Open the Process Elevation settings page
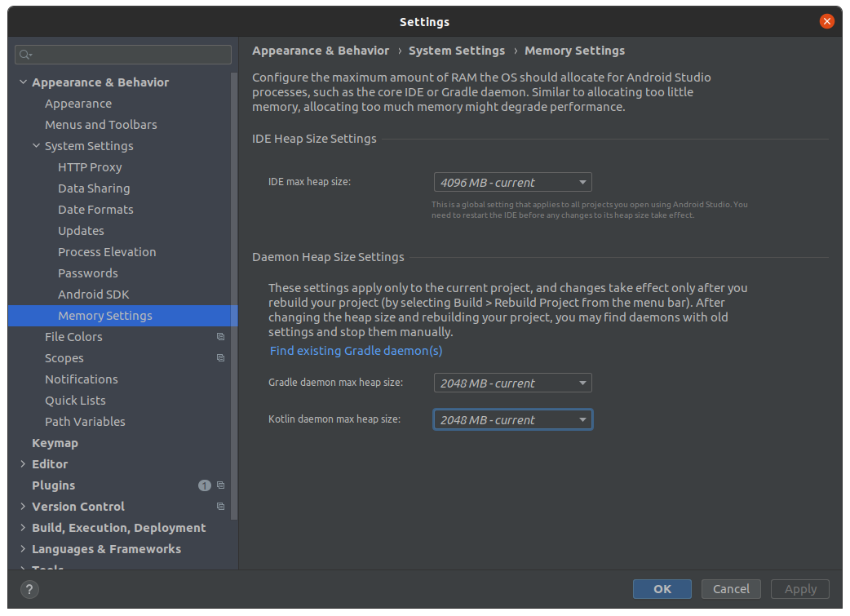850x616 pixels. point(107,252)
